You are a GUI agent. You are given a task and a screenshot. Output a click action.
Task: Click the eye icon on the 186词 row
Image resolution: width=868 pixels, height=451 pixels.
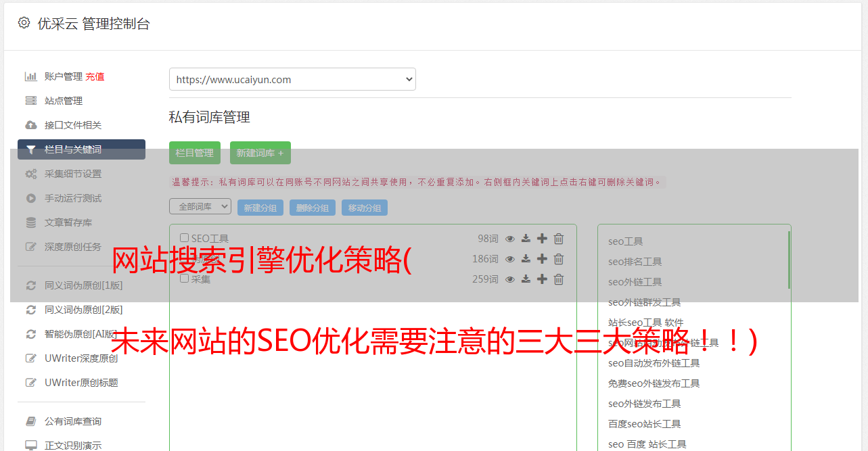510,259
